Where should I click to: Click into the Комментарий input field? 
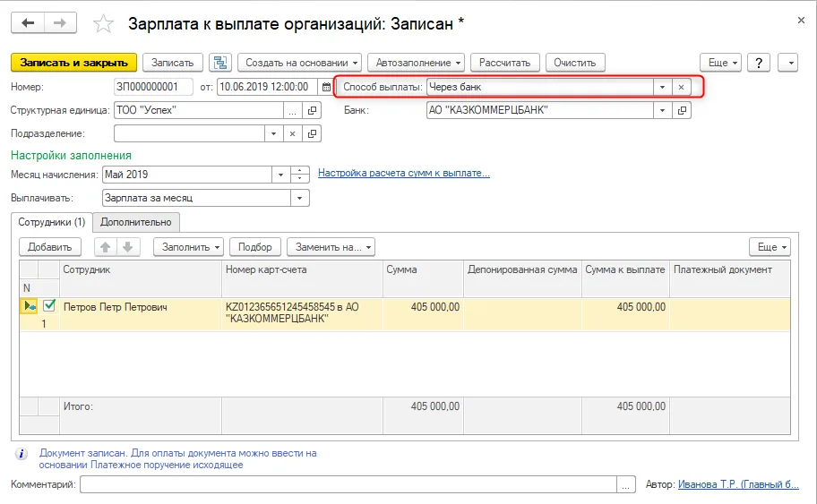[x=348, y=484]
